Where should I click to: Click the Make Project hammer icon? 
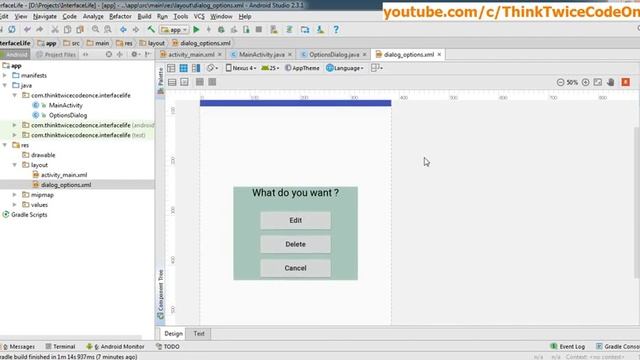pos(151,29)
